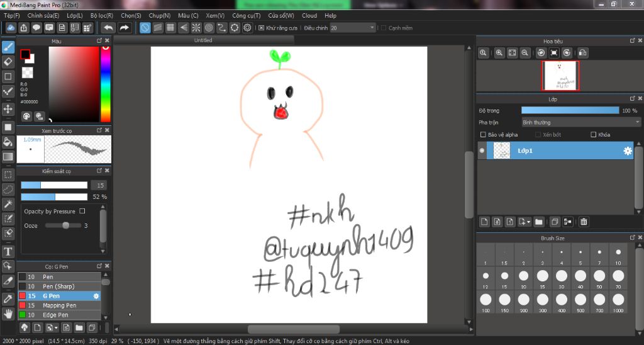Open add-layer dropdown arrow
The width and height of the screenshot is (644, 345).
528,222
